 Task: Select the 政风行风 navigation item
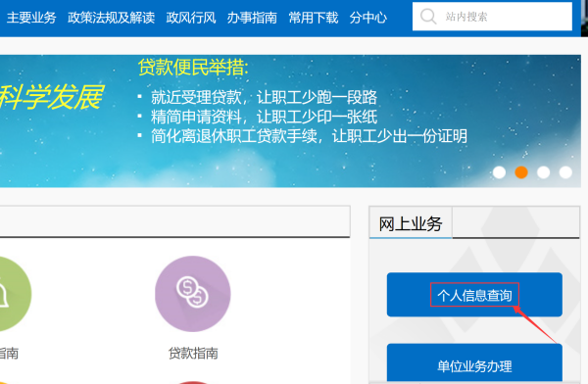[191, 18]
